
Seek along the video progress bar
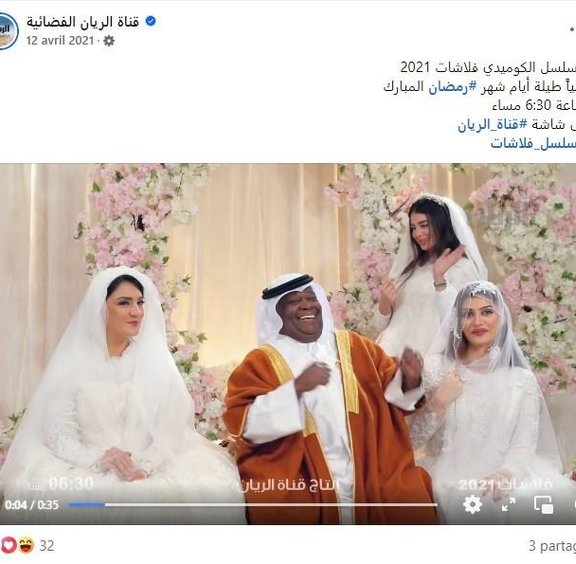253,505
